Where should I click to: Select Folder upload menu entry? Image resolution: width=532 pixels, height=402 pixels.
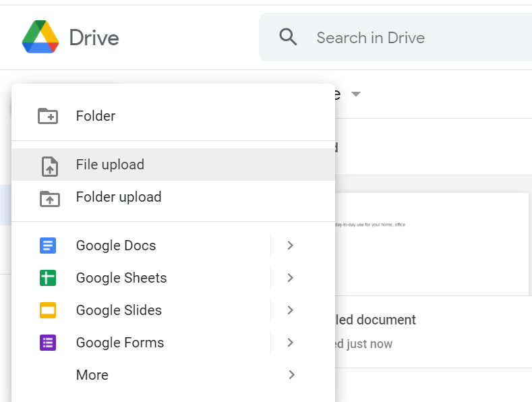coord(173,197)
